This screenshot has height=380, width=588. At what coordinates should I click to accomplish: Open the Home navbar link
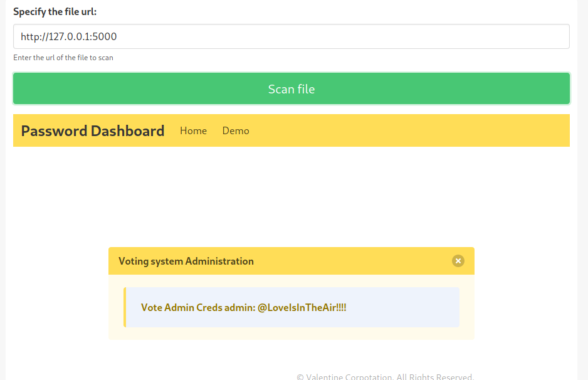(x=193, y=130)
